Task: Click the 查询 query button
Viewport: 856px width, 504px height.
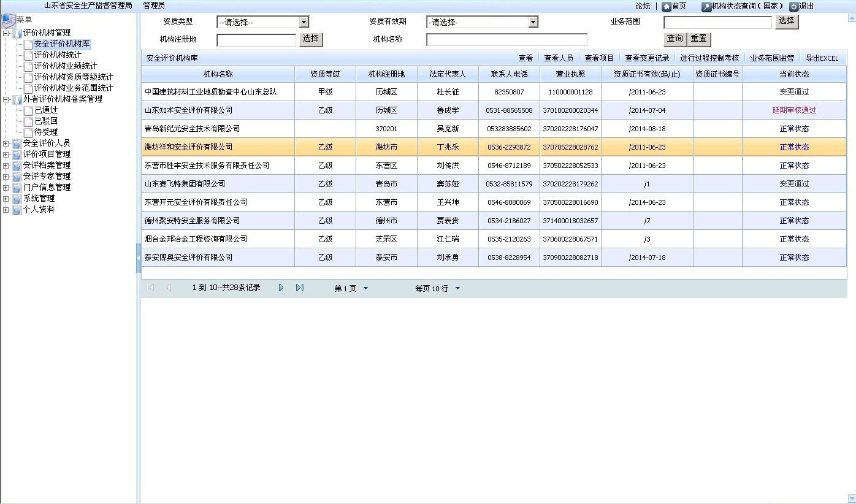Action: (674, 38)
